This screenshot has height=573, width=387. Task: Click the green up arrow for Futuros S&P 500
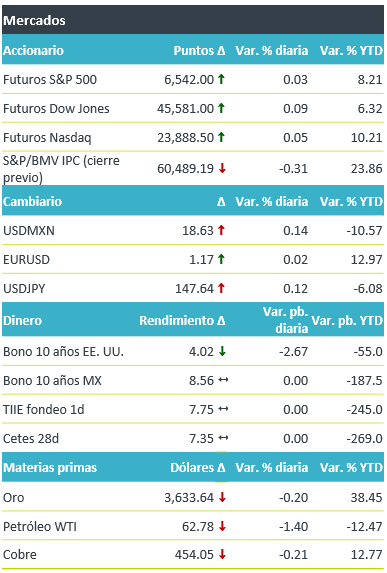[221, 79]
